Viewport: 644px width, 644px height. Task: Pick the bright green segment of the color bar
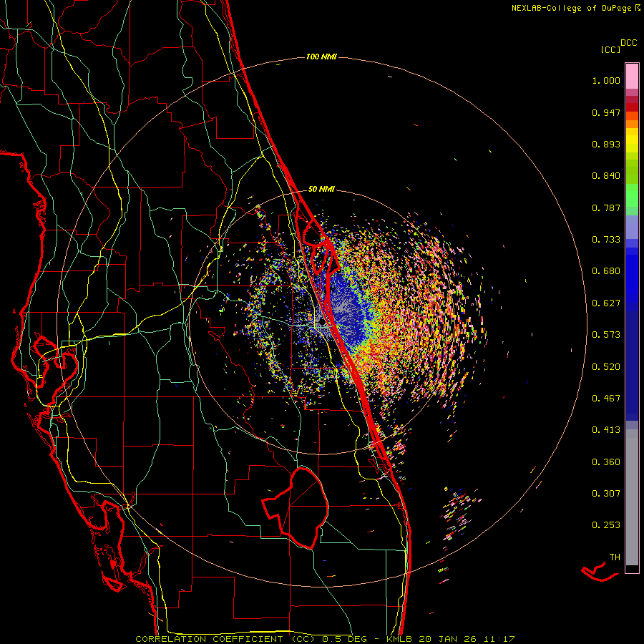click(632, 195)
